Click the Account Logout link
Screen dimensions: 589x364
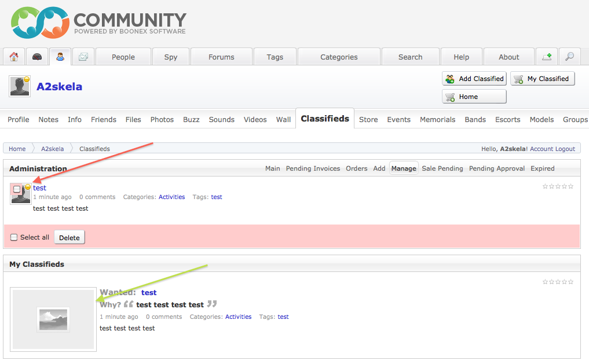[x=553, y=149]
